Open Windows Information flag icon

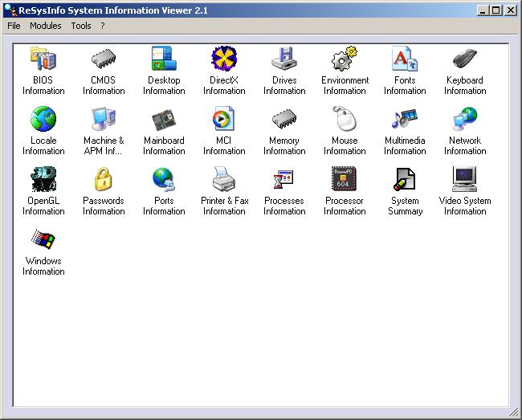coord(43,239)
